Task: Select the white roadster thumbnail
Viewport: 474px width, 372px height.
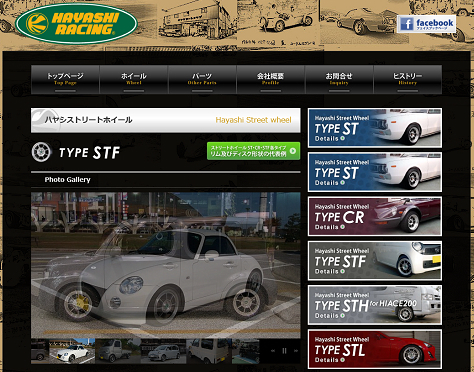Action: click(x=72, y=351)
